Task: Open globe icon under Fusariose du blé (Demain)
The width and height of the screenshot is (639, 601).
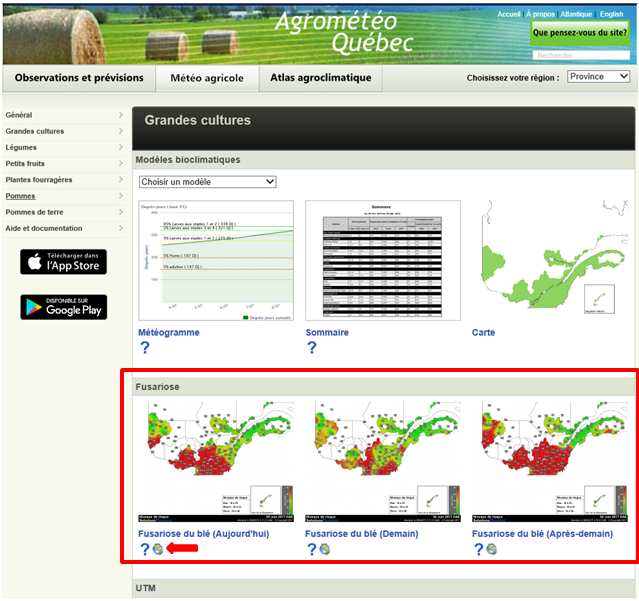Action: point(325,550)
